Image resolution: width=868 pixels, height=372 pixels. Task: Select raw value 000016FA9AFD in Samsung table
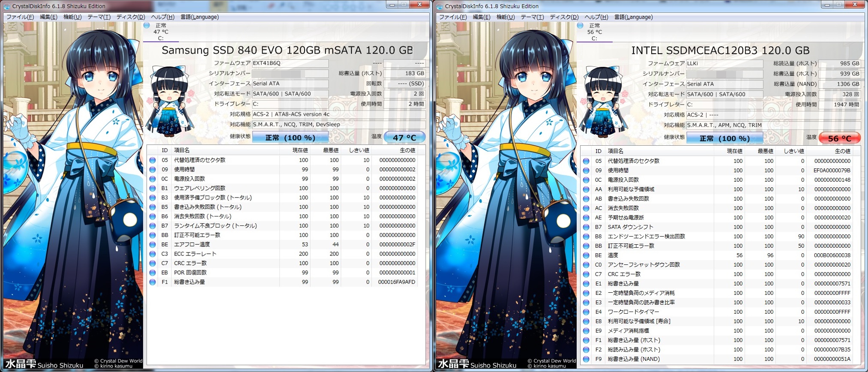[x=397, y=282]
